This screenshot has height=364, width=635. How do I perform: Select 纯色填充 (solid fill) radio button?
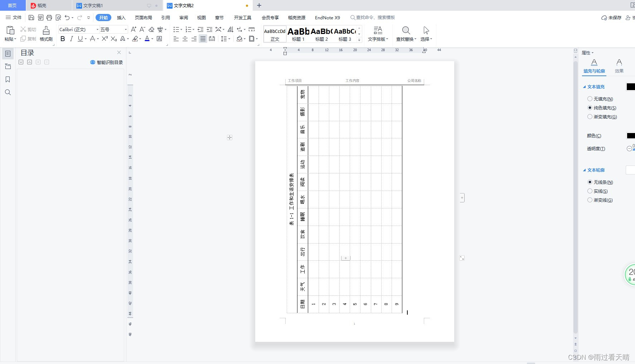590,108
